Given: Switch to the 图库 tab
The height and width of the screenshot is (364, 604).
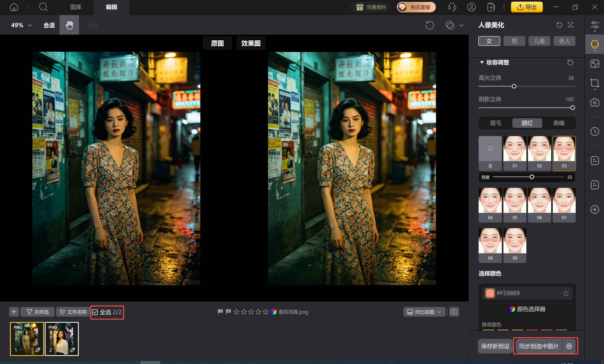Looking at the screenshot, I should 76,7.
